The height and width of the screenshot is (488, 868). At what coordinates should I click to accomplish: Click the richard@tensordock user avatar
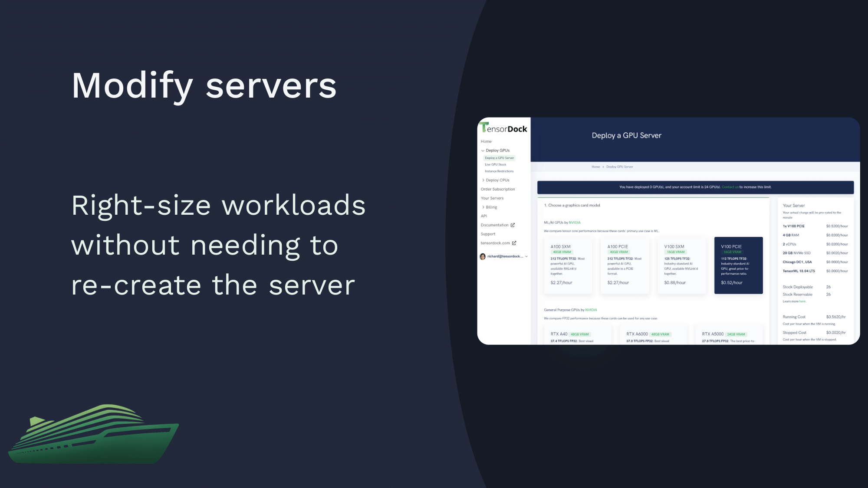point(483,256)
